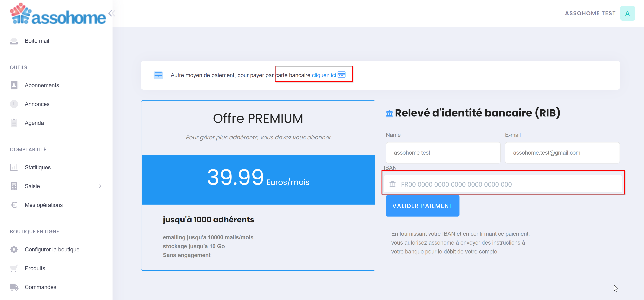The height and width of the screenshot is (300, 644).
Task: Click the Statitiques bar chart icon
Action: coord(14,167)
